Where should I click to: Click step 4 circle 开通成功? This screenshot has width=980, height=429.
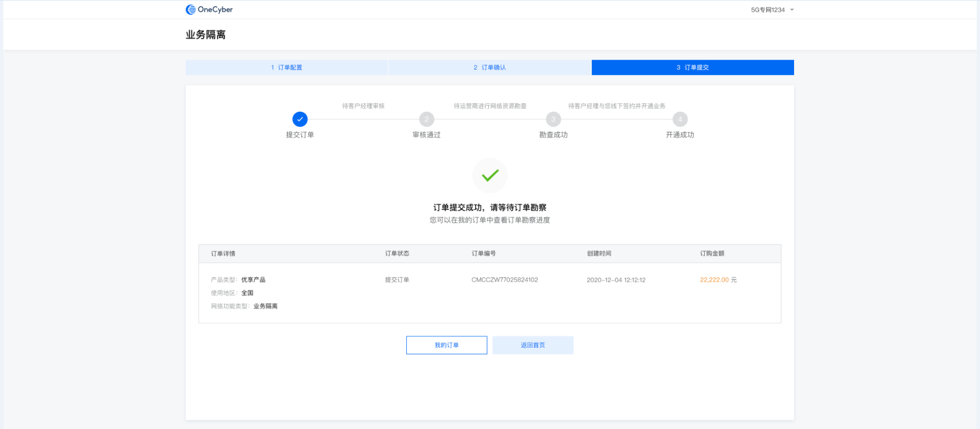pyautogui.click(x=680, y=119)
